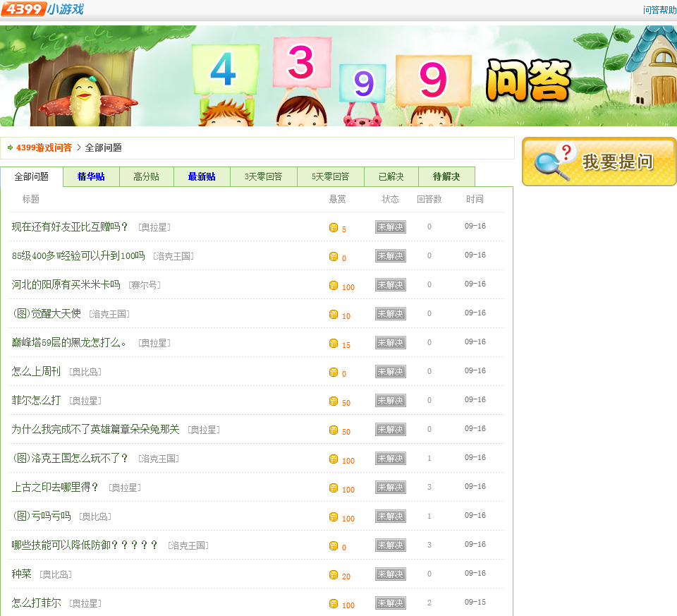The width and height of the screenshot is (677, 616).
Task: Click the 4399小游戏 logo
Action: point(42,8)
